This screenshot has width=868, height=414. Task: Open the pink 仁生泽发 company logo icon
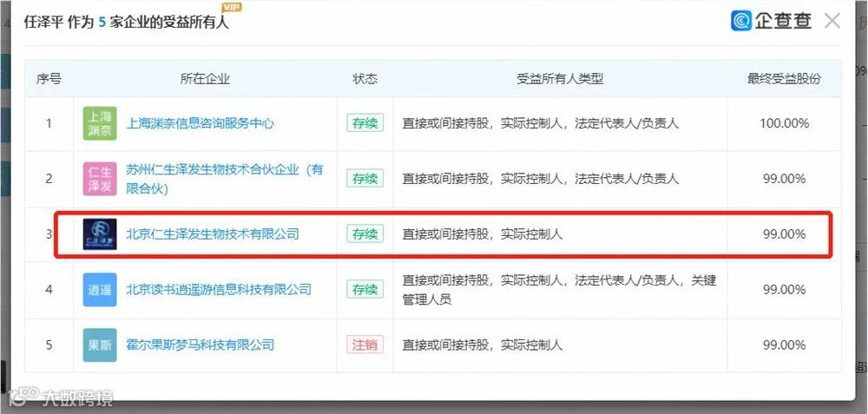point(100,179)
